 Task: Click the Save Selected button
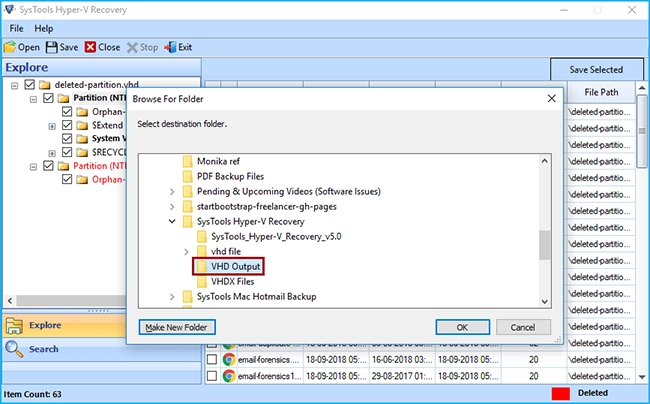point(596,70)
